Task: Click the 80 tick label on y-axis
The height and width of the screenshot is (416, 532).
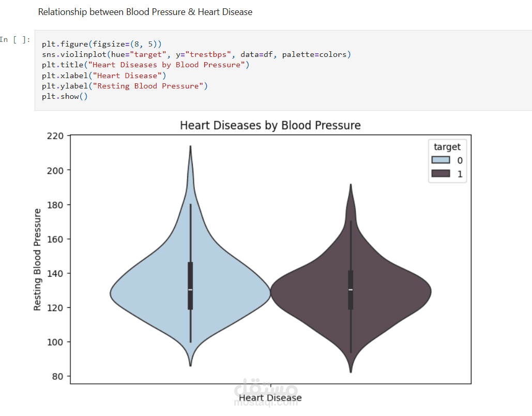Action: [57, 376]
